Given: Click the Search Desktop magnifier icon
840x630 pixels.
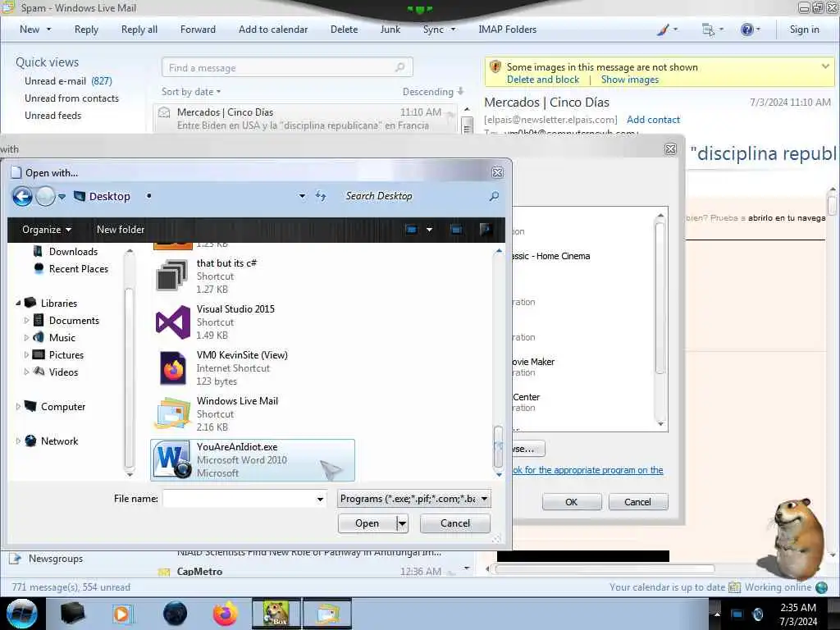Looking at the screenshot, I should tap(494, 196).
